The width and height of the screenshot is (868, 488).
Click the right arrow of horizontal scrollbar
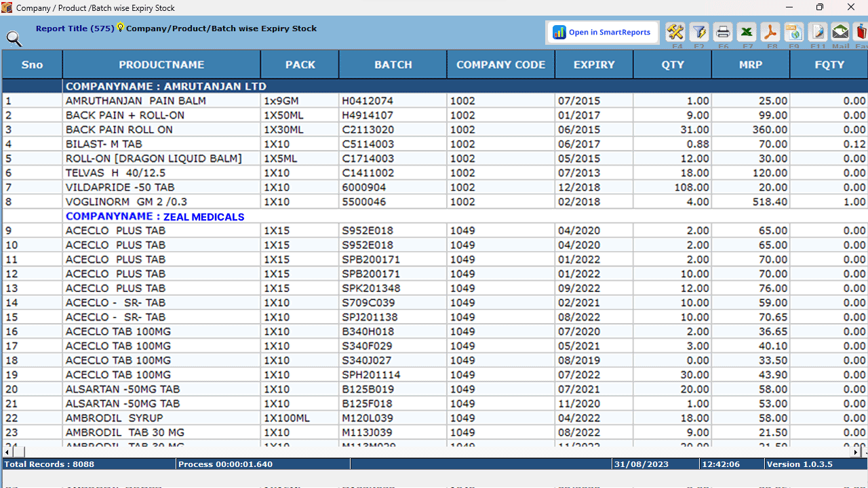[x=855, y=451]
